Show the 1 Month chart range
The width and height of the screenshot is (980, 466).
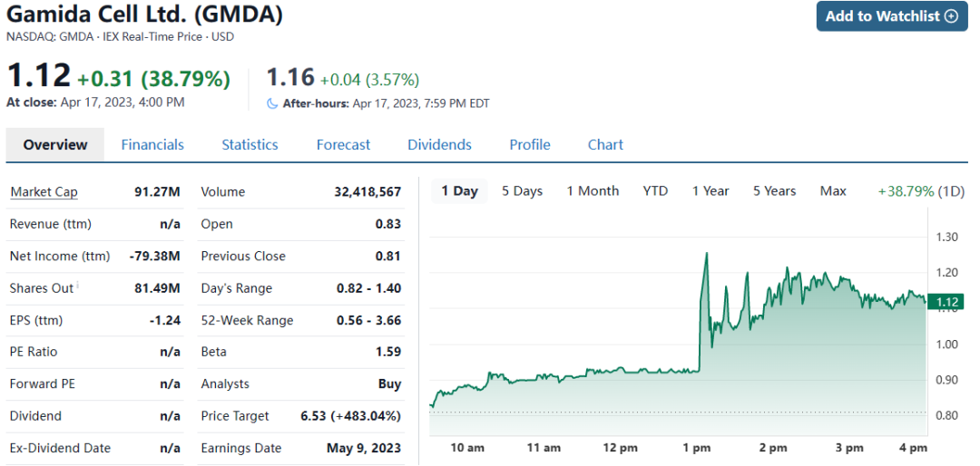coord(593,191)
